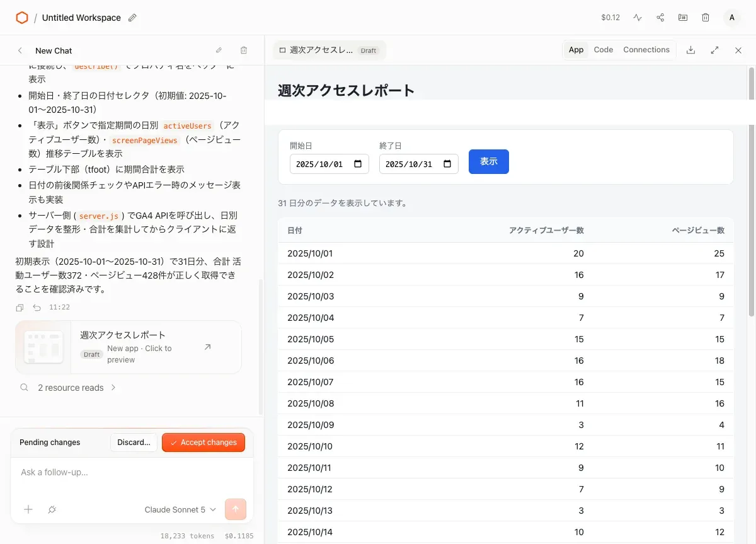Delete the chat with trash icon
Viewport: 756px width, 544px height.
tap(244, 50)
